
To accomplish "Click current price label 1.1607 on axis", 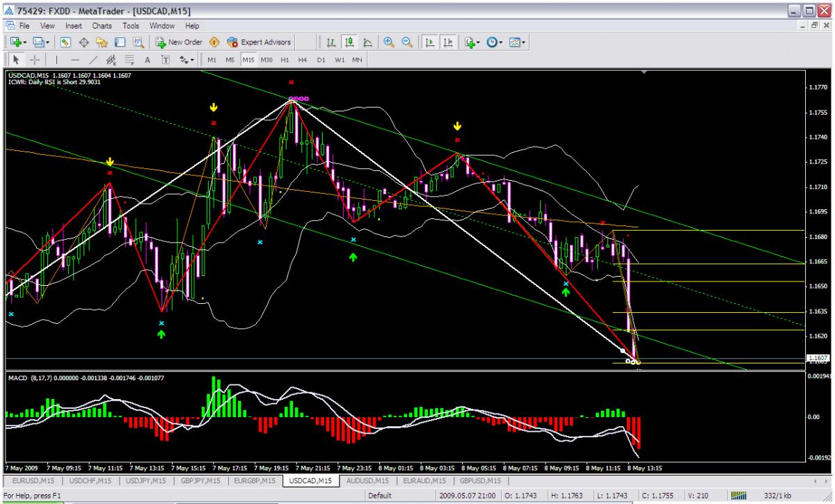I will pyautogui.click(x=817, y=358).
